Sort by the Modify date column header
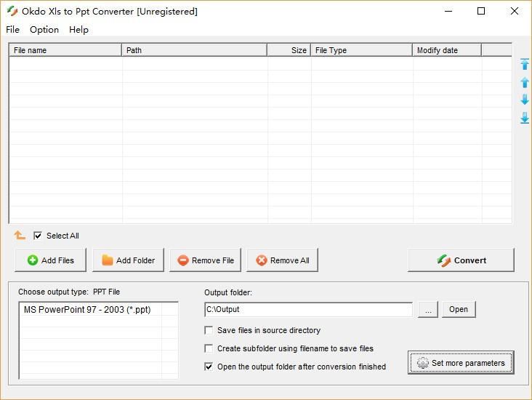The height and width of the screenshot is (400, 532). coord(447,50)
